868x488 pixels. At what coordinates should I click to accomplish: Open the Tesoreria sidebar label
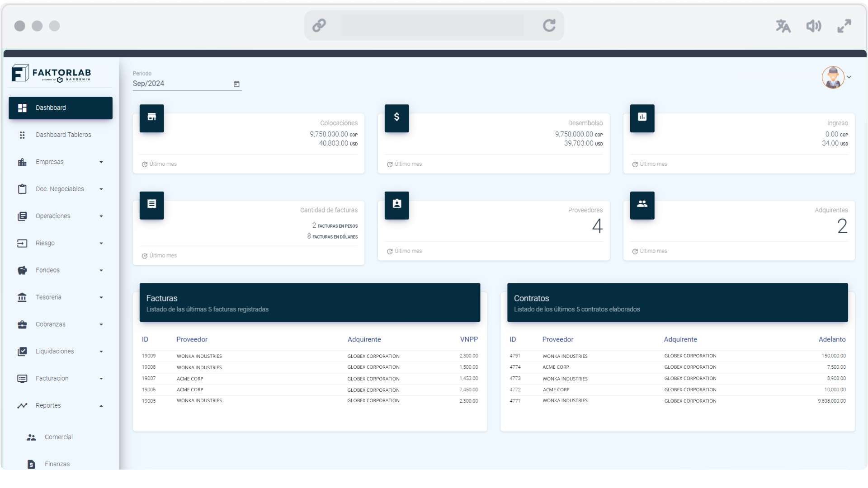pos(48,297)
